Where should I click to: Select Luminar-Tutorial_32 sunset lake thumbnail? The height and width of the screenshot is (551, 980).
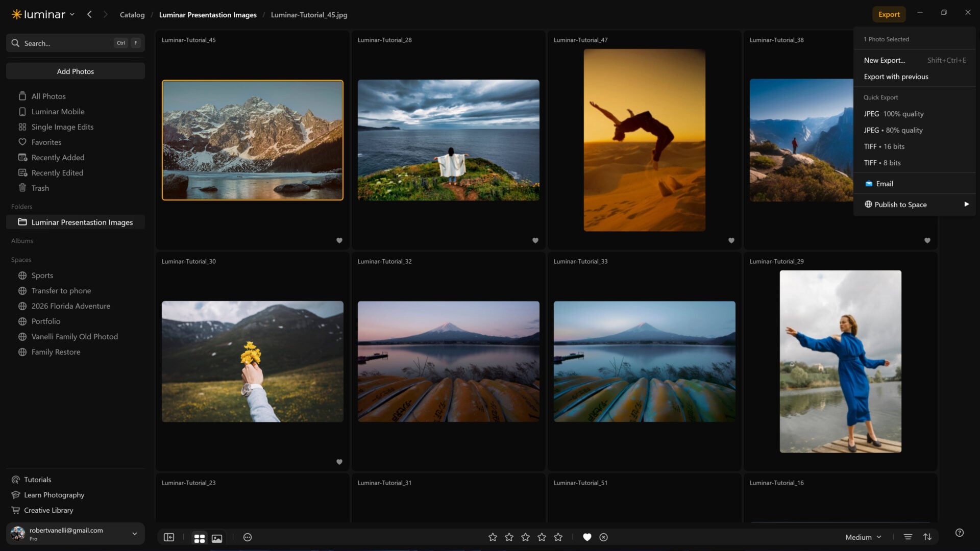click(448, 361)
